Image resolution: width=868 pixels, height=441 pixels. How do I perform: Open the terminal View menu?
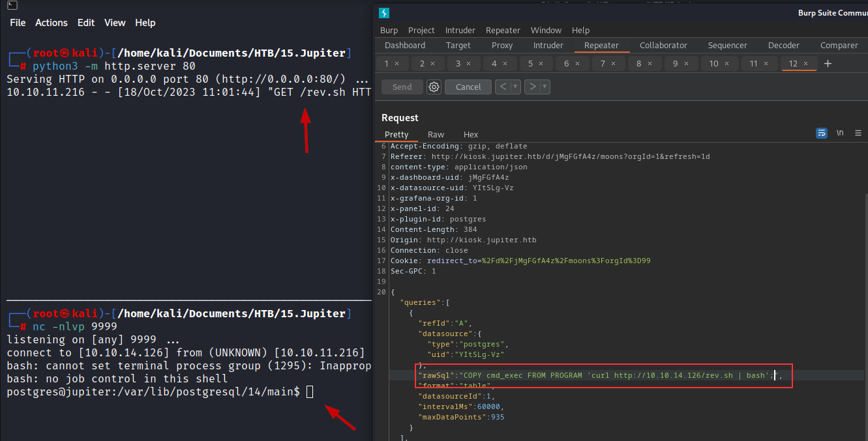(115, 23)
